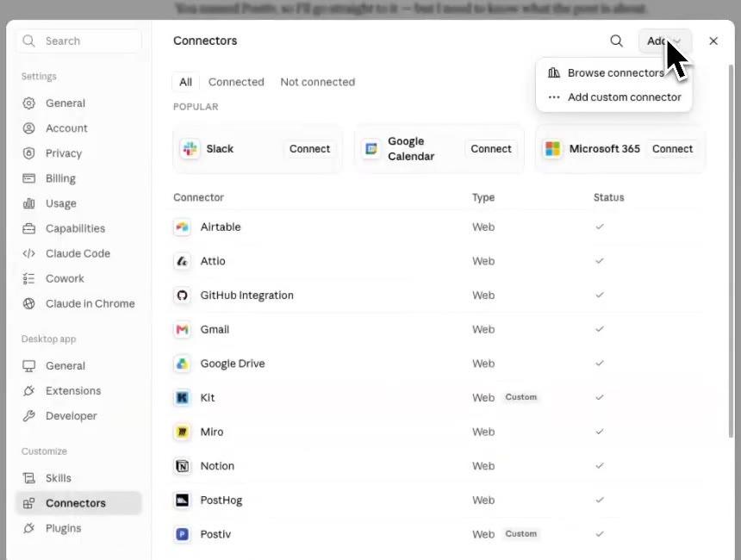The height and width of the screenshot is (560, 741).
Task: Click the PostHog connector icon
Action: pyautogui.click(x=182, y=500)
